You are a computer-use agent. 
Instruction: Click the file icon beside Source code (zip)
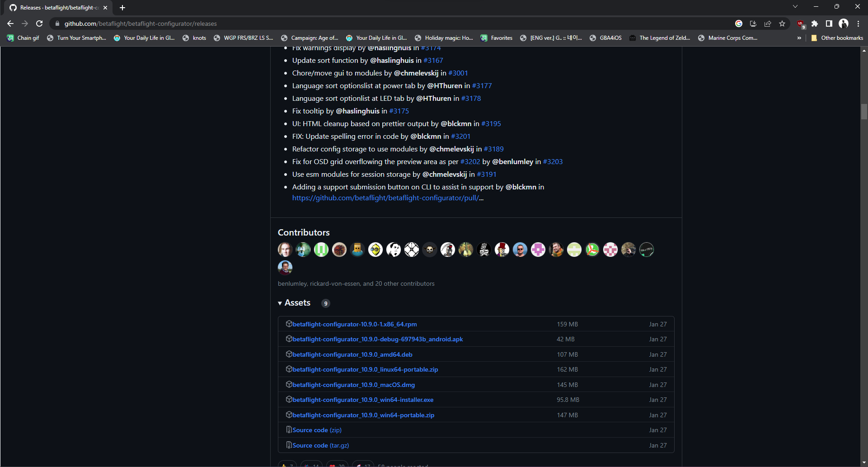coord(289,429)
